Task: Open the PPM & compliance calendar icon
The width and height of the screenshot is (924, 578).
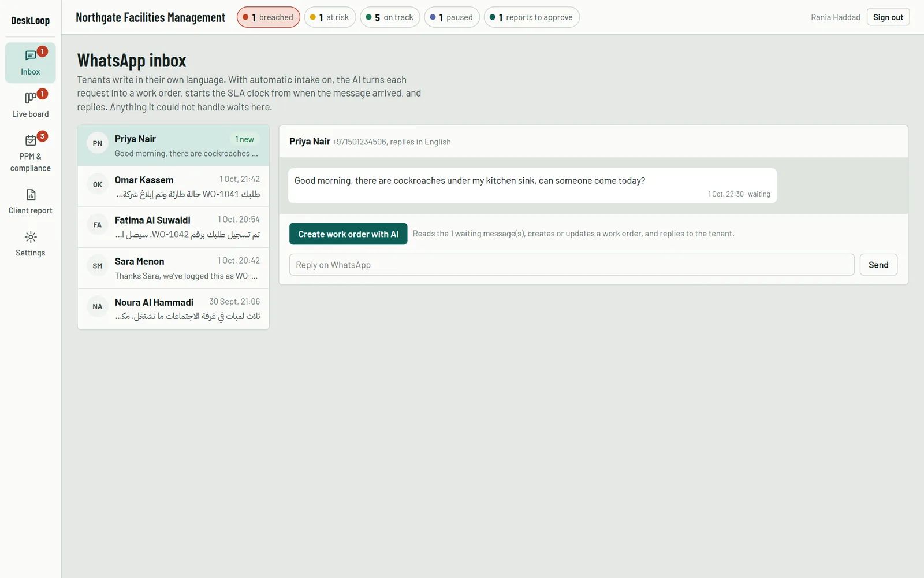Action: coord(30,140)
